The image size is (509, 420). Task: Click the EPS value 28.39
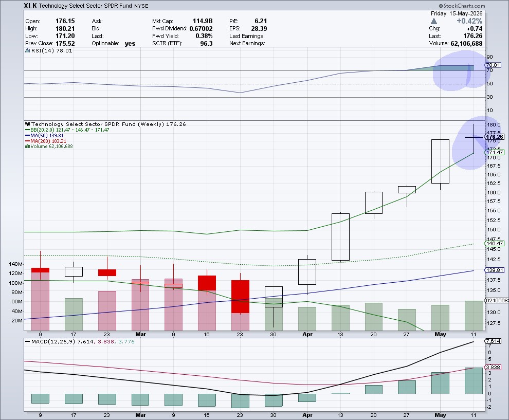coord(259,28)
